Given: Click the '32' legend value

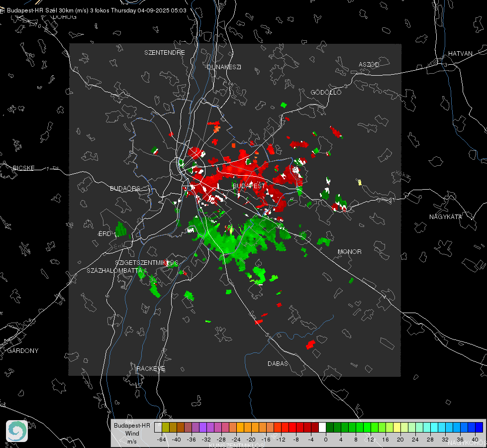Looking at the screenshot, I should click(445, 440).
